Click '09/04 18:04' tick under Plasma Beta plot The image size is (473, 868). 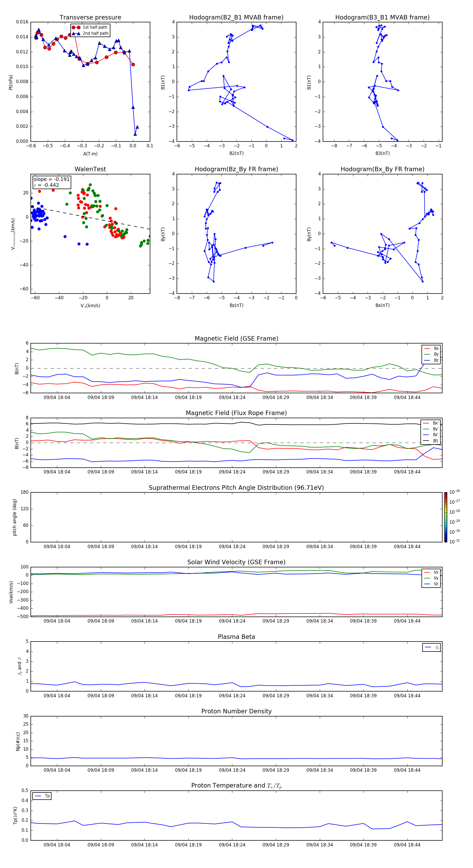57,696
